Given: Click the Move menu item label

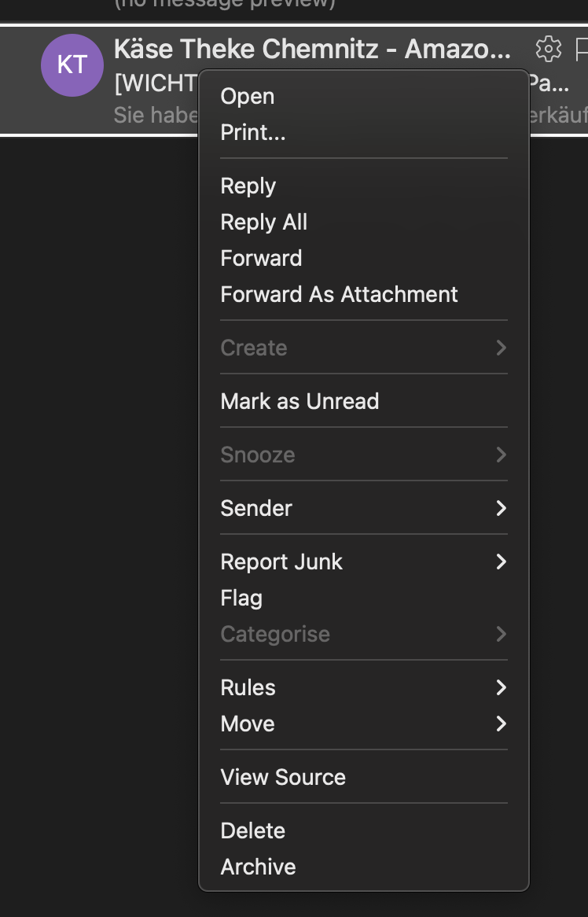Looking at the screenshot, I should pyautogui.click(x=248, y=724).
